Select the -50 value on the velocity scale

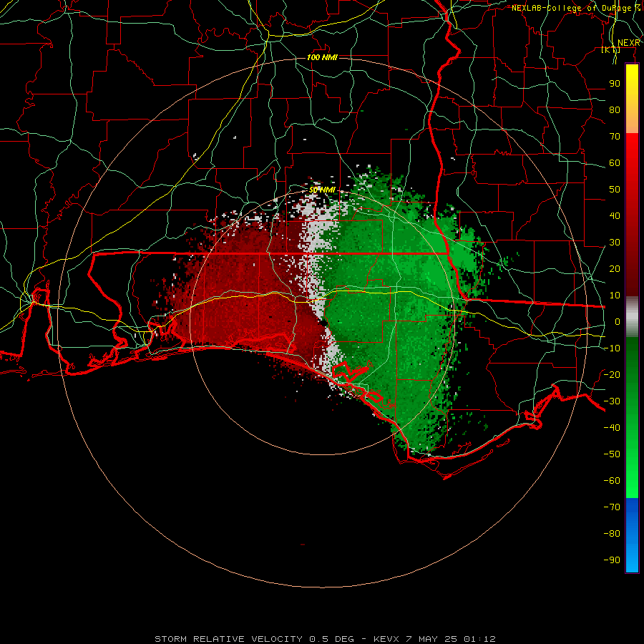(x=612, y=454)
